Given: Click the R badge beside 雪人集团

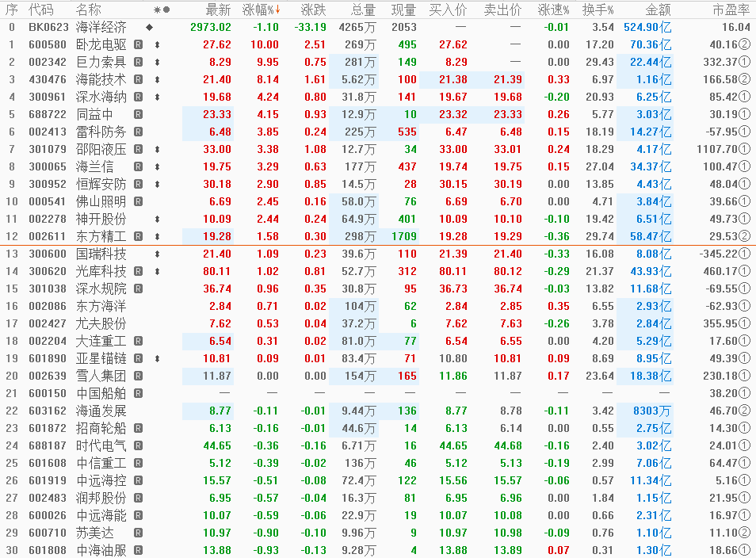Looking at the screenshot, I should point(139,376).
